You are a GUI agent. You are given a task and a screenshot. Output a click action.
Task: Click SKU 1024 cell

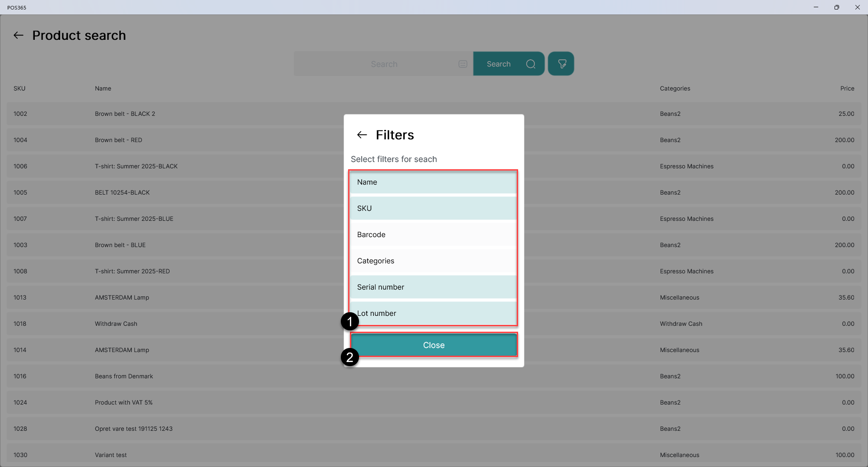click(20, 402)
